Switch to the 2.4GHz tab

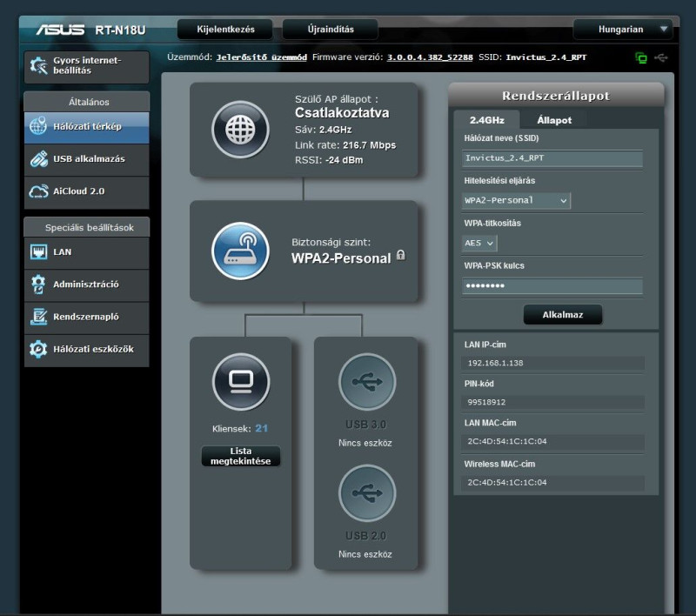pos(487,120)
